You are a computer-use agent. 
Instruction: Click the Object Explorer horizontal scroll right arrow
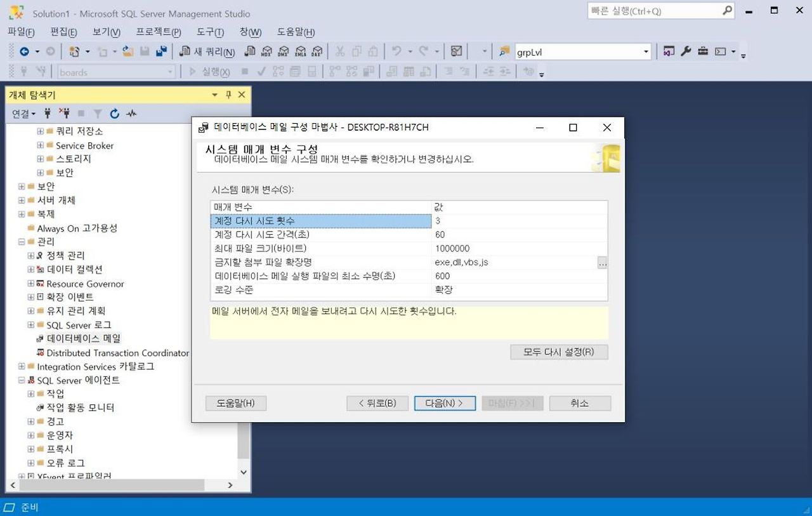pyautogui.click(x=230, y=485)
